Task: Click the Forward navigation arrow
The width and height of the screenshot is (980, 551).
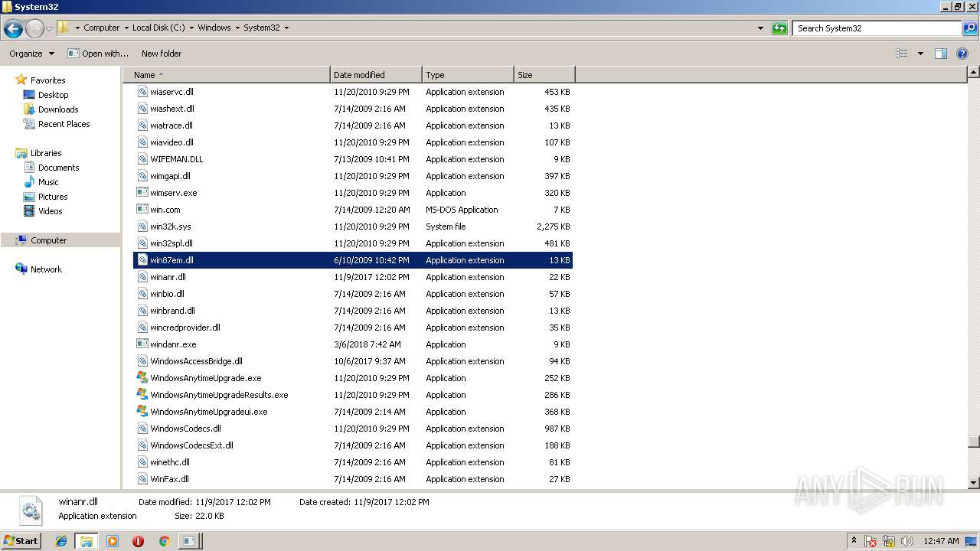Action: pyautogui.click(x=34, y=29)
